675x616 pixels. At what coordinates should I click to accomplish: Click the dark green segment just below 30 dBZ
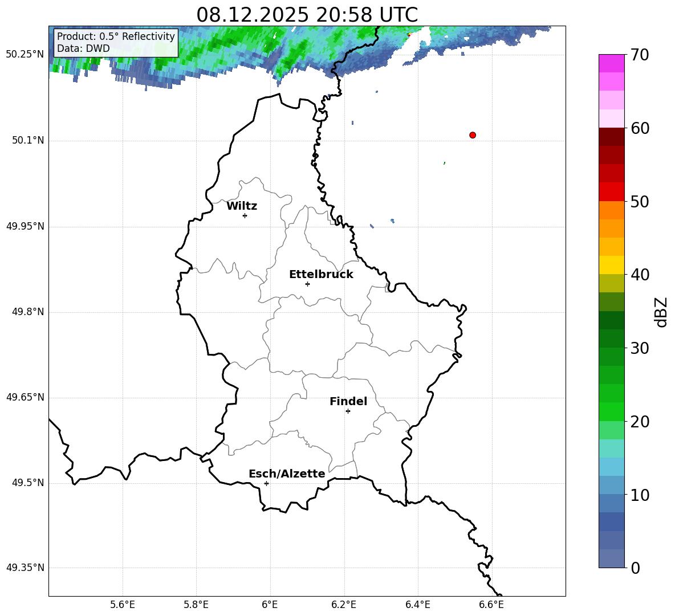pos(611,357)
